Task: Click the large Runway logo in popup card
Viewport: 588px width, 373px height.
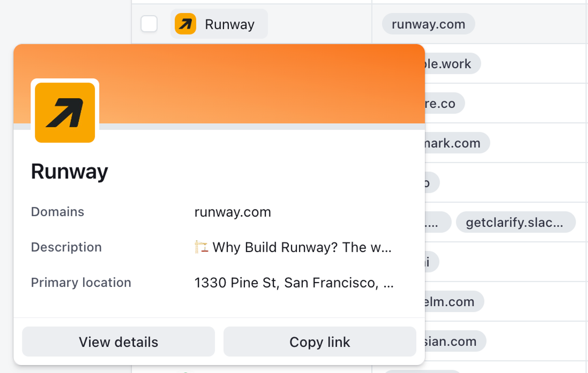Action: [65, 113]
